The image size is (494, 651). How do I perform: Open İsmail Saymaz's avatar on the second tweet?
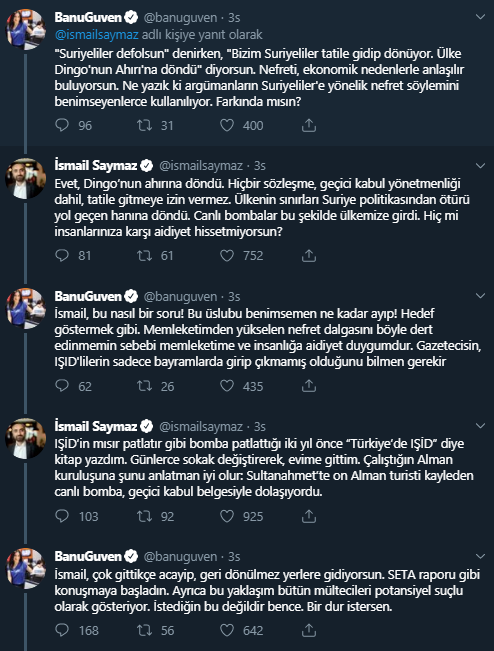(x=25, y=179)
